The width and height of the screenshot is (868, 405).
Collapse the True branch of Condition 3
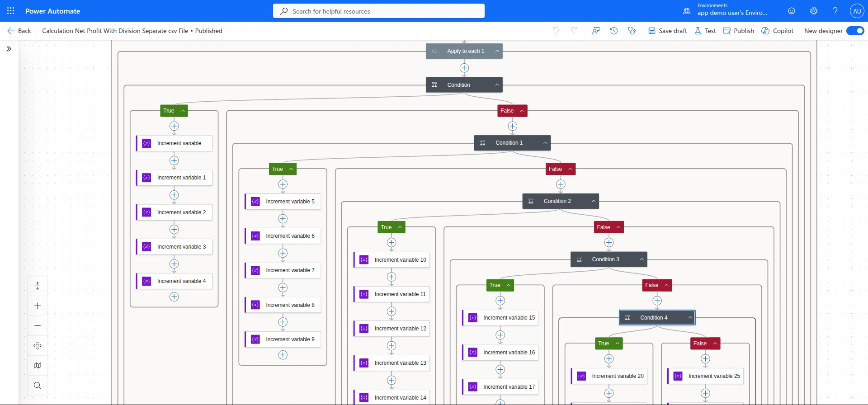(x=509, y=285)
